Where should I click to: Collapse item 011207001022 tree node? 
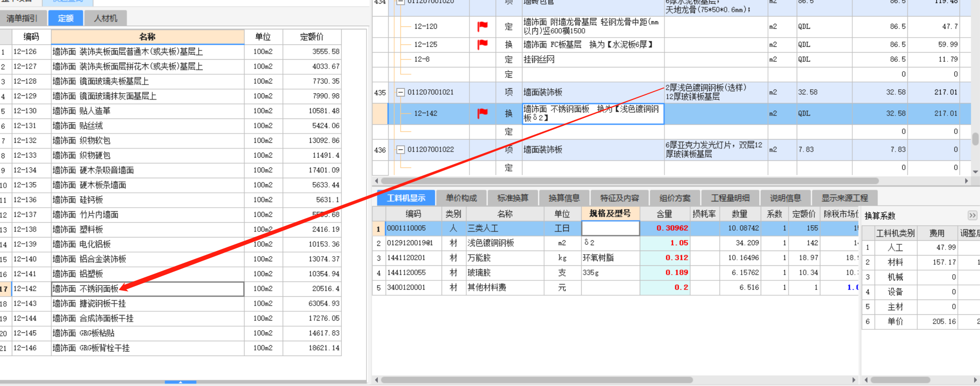tap(400, 149)
